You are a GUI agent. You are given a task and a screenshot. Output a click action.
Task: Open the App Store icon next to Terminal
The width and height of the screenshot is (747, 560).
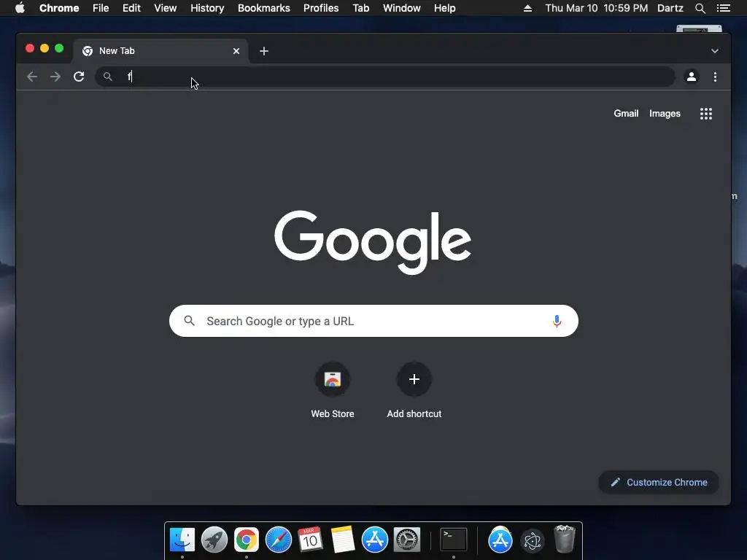click(x=500, y=540)
